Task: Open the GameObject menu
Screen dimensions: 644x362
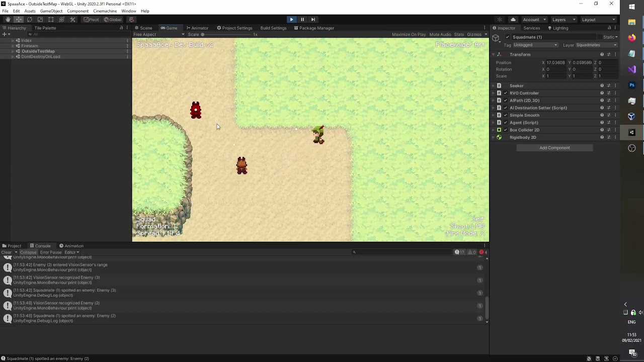Action: click(x=51, y=11)
